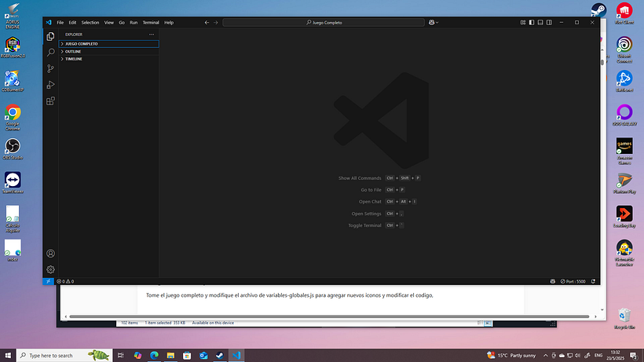This screenshot has height=362, width=644.
Task: Select the Ubisoft Connect desktop icon
Action: [x=624, y=50]
